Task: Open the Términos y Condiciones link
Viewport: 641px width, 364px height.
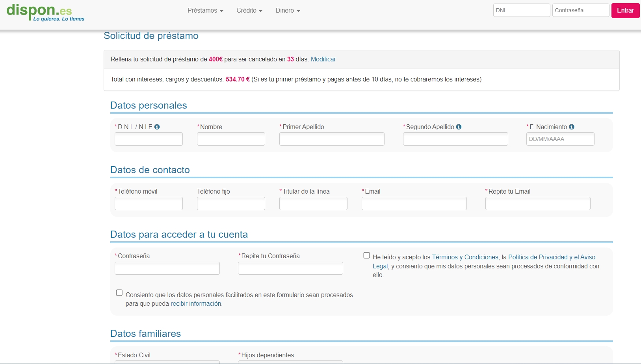Action: coord(465,257)
